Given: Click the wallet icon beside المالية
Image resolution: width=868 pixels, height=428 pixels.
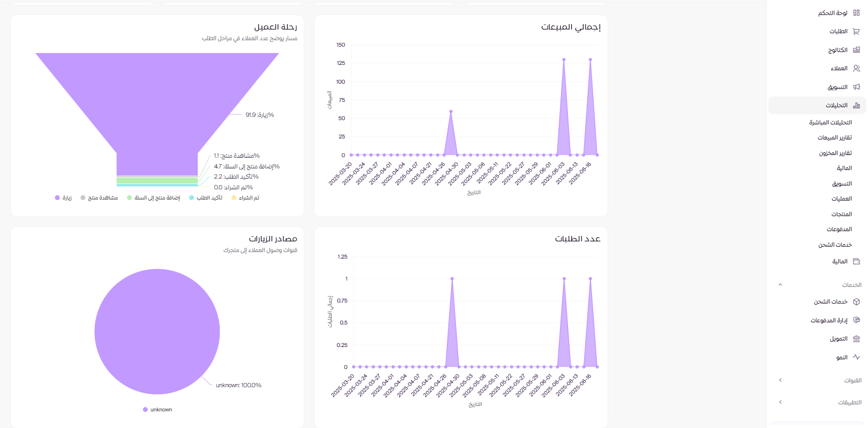Looking at the screenshot, I should [856, 262].
